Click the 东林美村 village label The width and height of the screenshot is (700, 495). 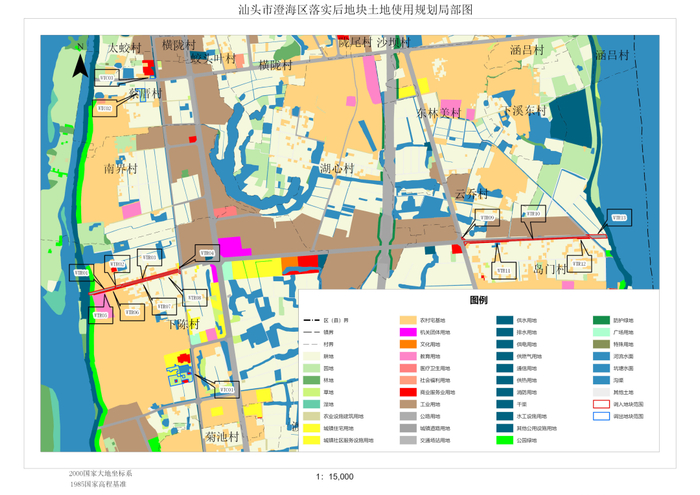tap(438, 113)
